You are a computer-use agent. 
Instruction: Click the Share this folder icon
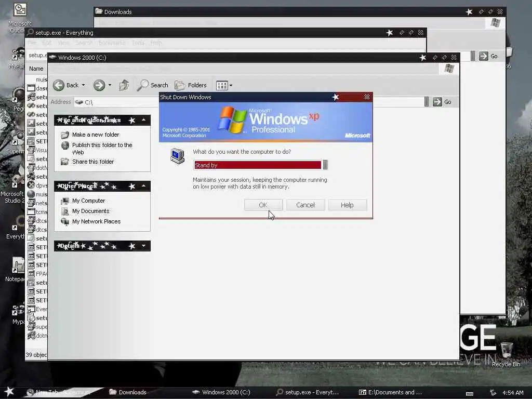(65, 162)
